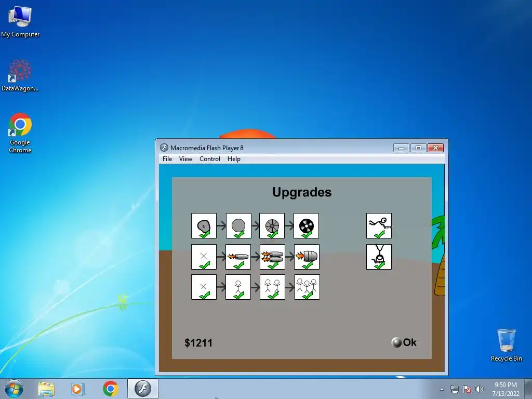Select the single rocket upgrade
This screenshot has width=532, height=399.
tap(238, 257)
